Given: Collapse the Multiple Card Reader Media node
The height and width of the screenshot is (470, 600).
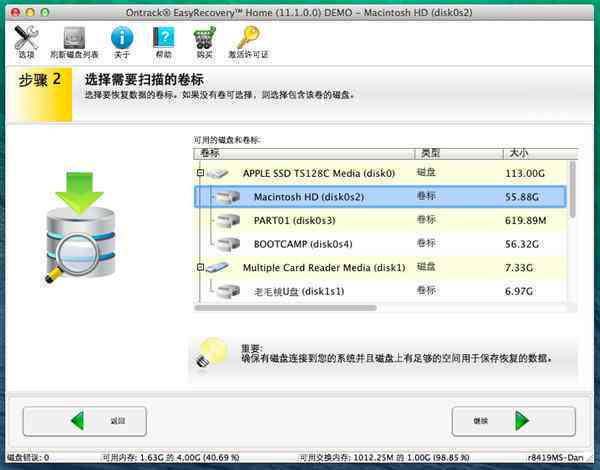Looking at the screenshot, I should 200,267.
